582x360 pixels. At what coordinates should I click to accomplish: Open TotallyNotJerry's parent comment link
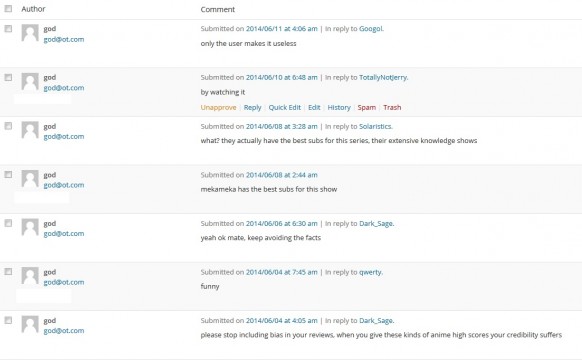point(383,78)
